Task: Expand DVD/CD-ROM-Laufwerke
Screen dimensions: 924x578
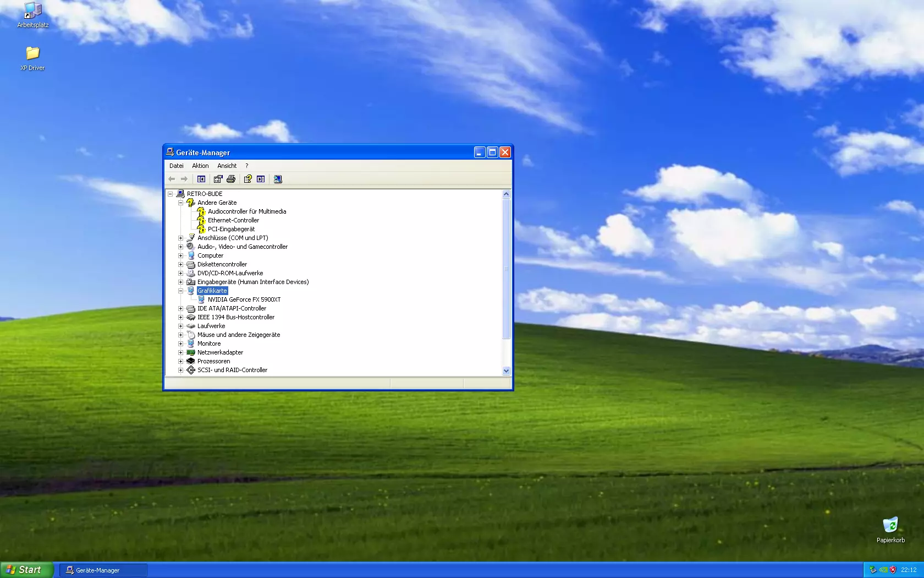Action: click(x=180, y=273)
